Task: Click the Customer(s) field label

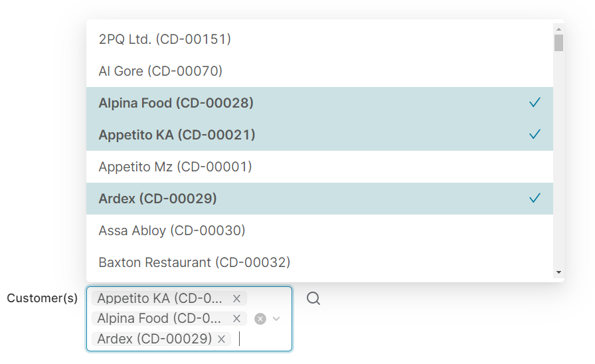Action: (x=42, y=298)
